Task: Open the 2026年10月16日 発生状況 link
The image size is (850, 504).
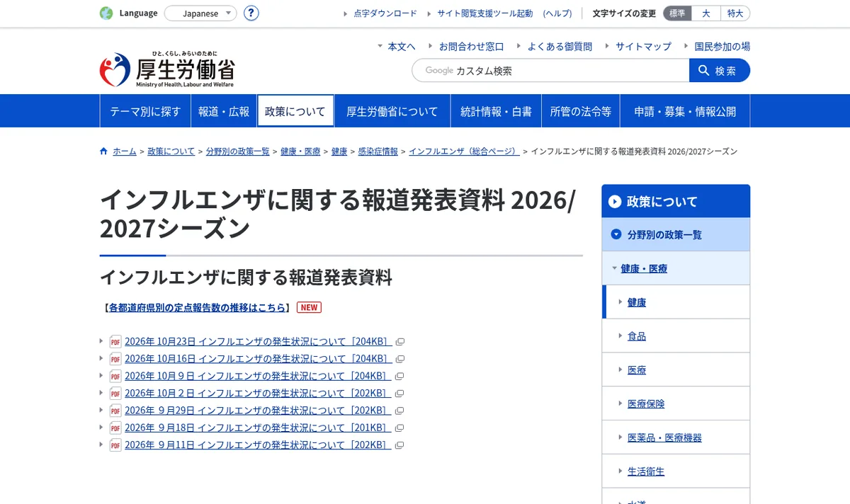Action: click(258, 358)
